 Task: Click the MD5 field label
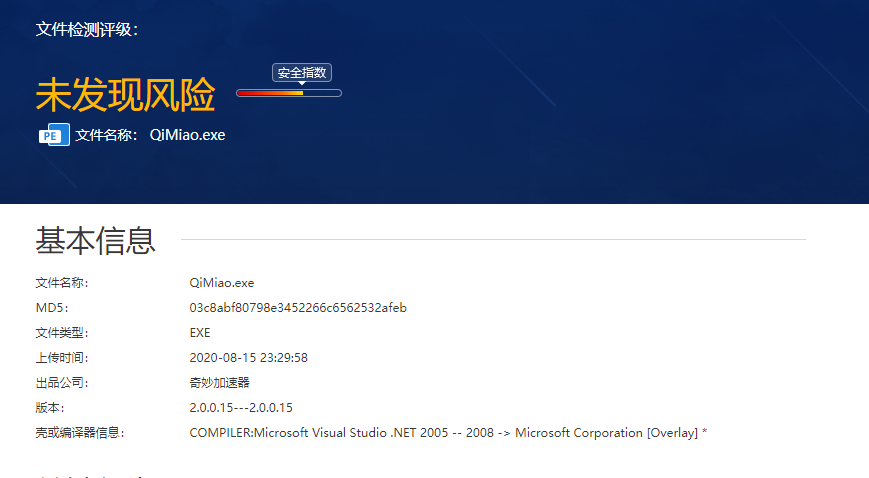[x=52, y=308]
